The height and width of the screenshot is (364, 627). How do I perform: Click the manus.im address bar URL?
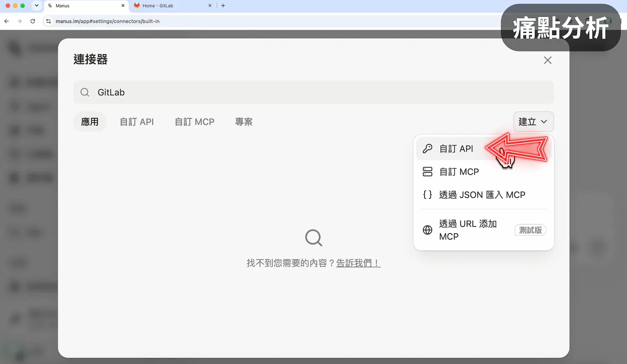(107, 21)
